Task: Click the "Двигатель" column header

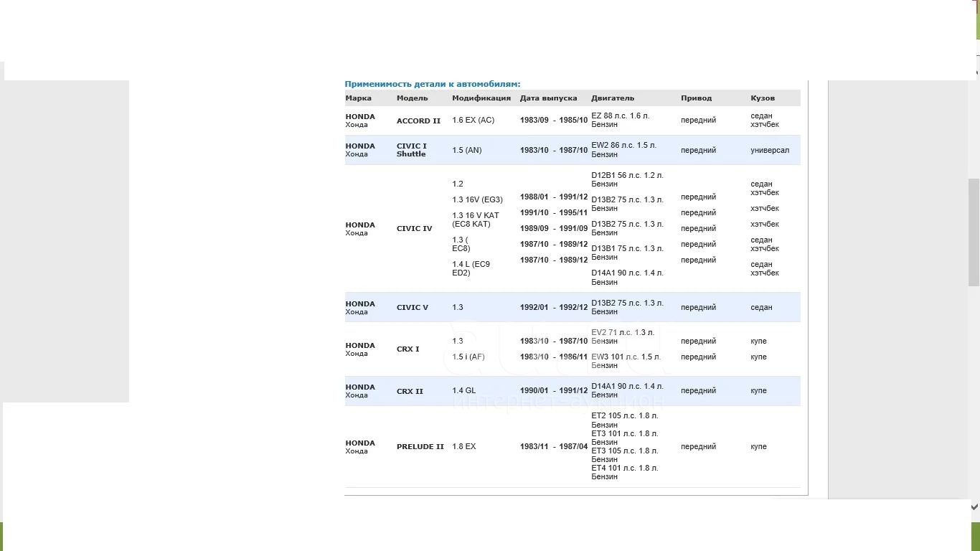Action: pyautogui.click(x=613, y=98)
